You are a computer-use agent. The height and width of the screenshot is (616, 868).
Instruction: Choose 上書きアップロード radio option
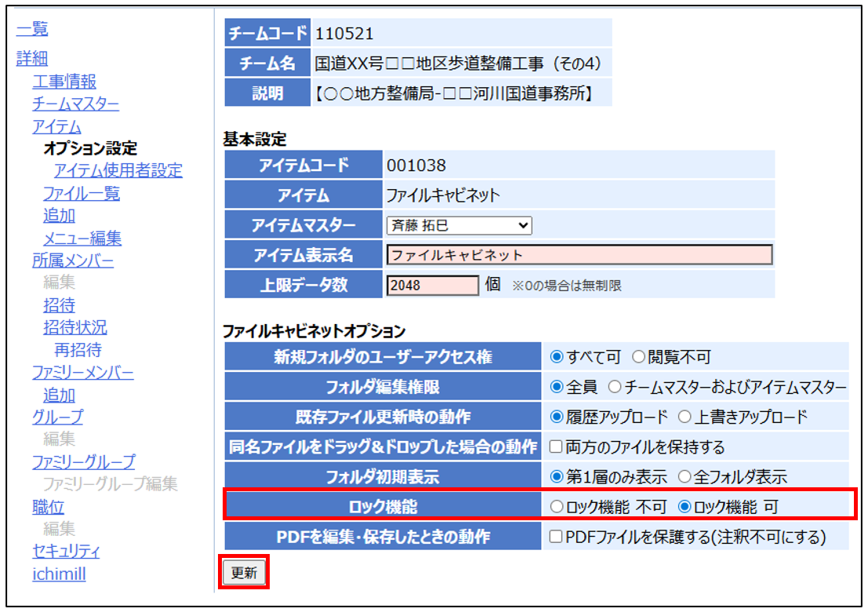[685, 417]
